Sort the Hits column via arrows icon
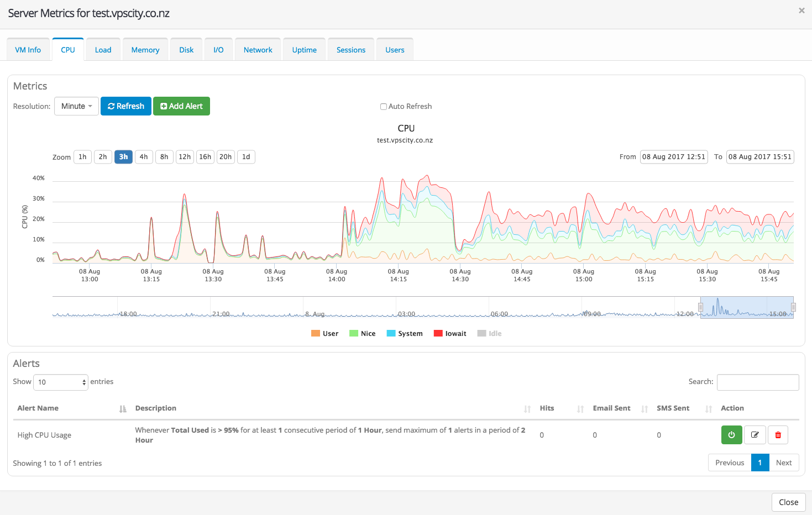 click(x=580, y=409)
